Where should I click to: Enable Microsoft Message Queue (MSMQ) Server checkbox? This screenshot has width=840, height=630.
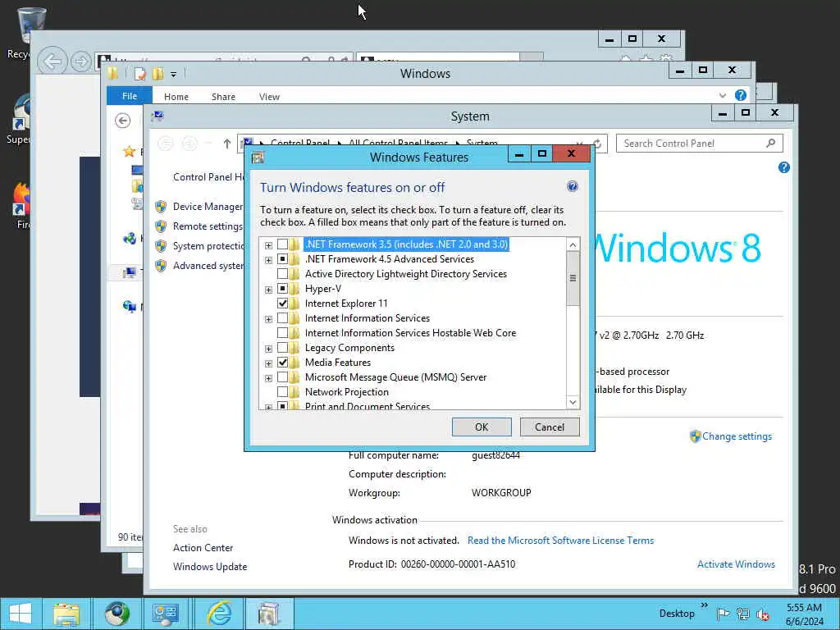pyautogui.click(x=282, y=377)
